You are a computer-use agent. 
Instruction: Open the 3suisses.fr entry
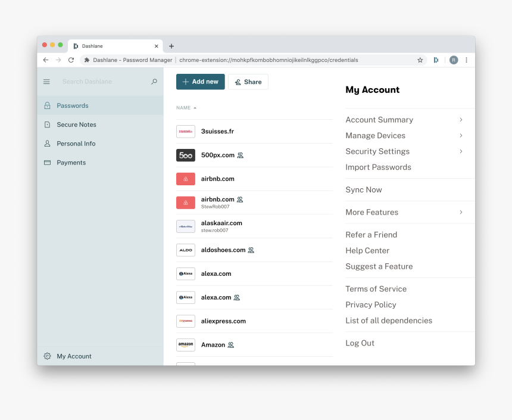[x=254, y=132]
